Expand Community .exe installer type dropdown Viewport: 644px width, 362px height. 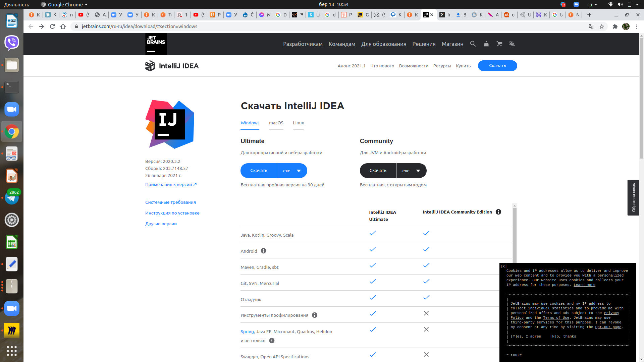coord(412,171)
